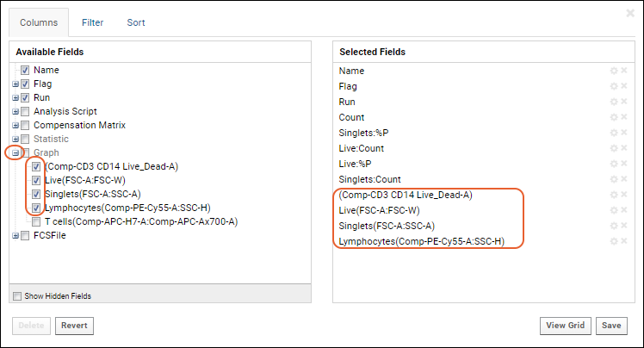This screenshot has height=348, width=644.
Task: Remove Singlets:%P using its X icon
Action: click(x=624, y=133)
